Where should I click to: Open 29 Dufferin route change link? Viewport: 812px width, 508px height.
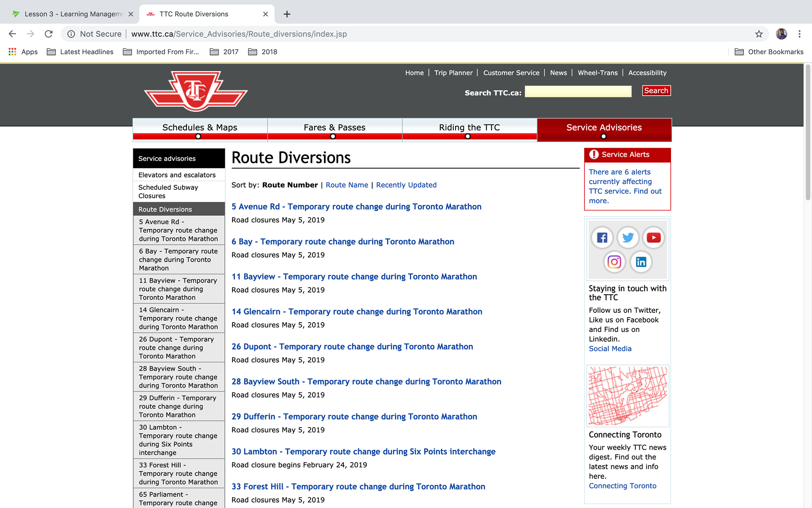point(354,417)
